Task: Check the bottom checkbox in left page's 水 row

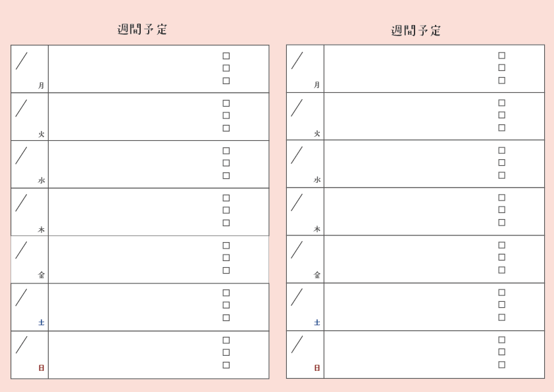Action: [226, 176]
